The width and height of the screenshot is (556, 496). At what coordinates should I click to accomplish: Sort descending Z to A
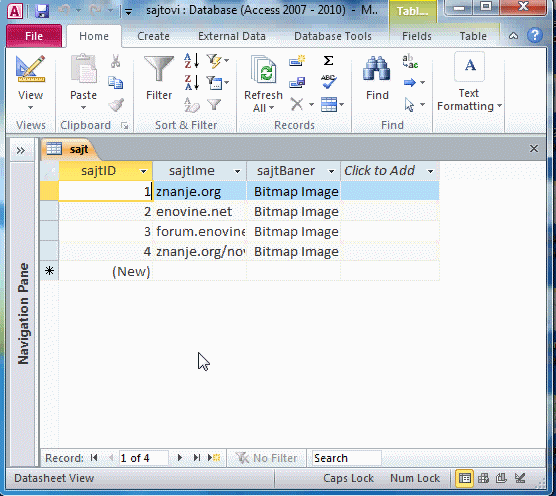191,83
